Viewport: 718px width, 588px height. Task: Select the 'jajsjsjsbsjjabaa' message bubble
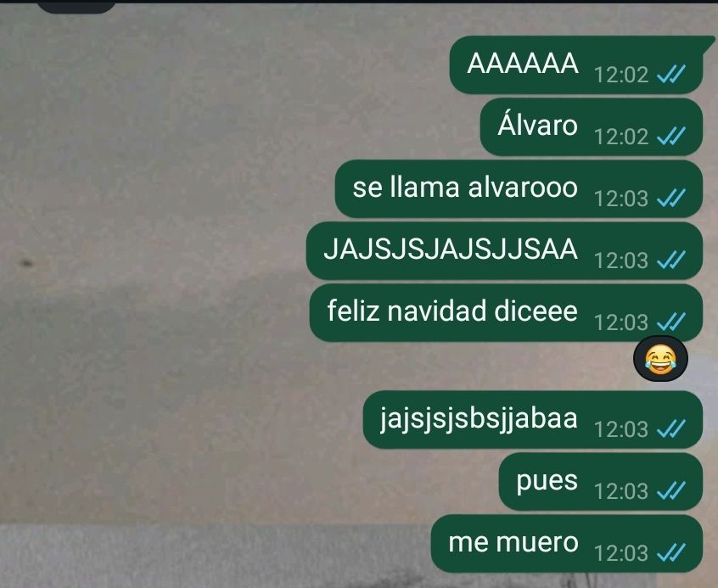point(532,419)
